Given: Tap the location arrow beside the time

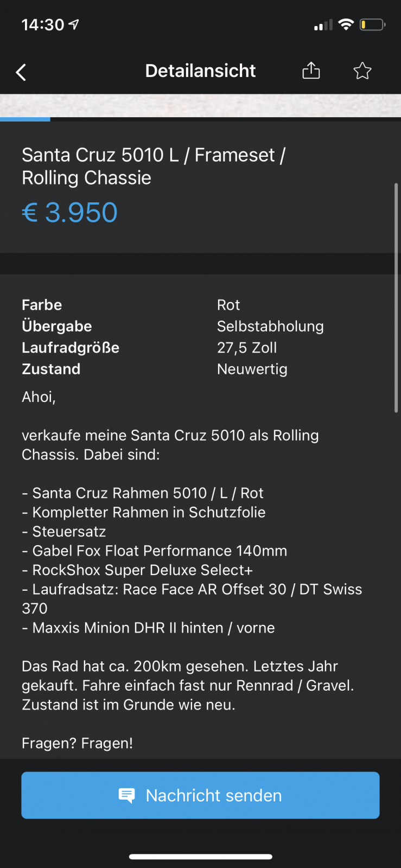Looking at the screenshot, I should (74, 24).
